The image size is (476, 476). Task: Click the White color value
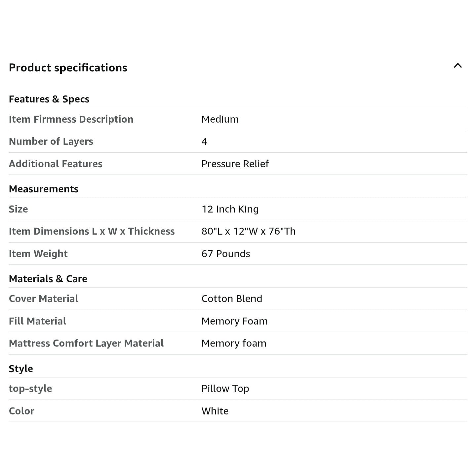215,411
